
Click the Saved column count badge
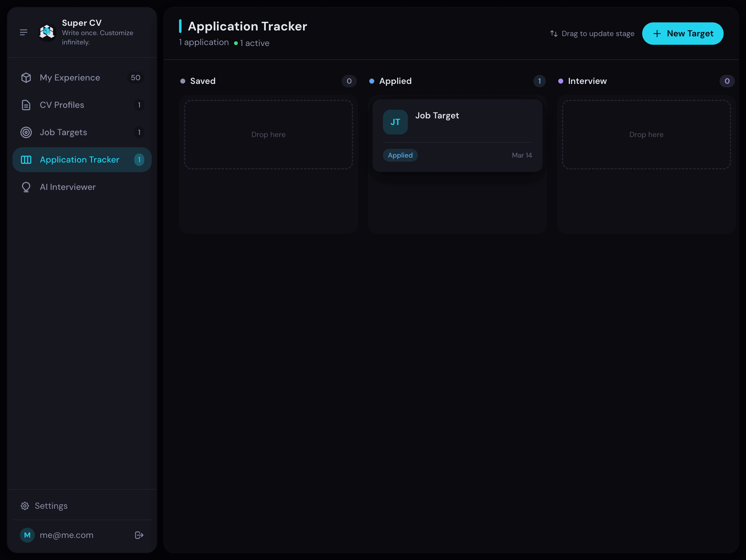(349, 81)
